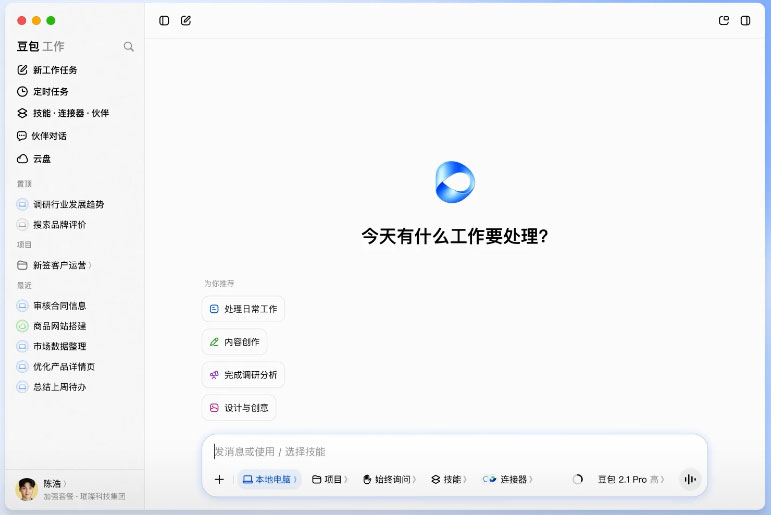
Task: Click the 最近 section label
Action: pos(24,285)
